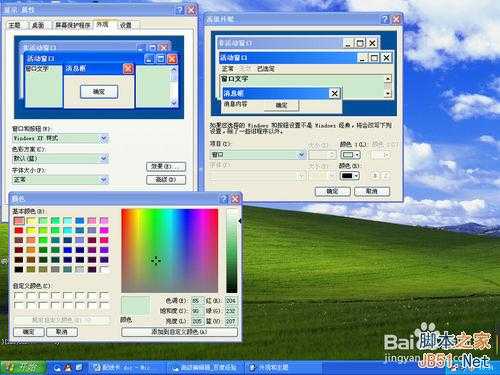Click the first quick launch browser icon
The height and width of the screenshot is (375, 500).
(x=57, y=368)
